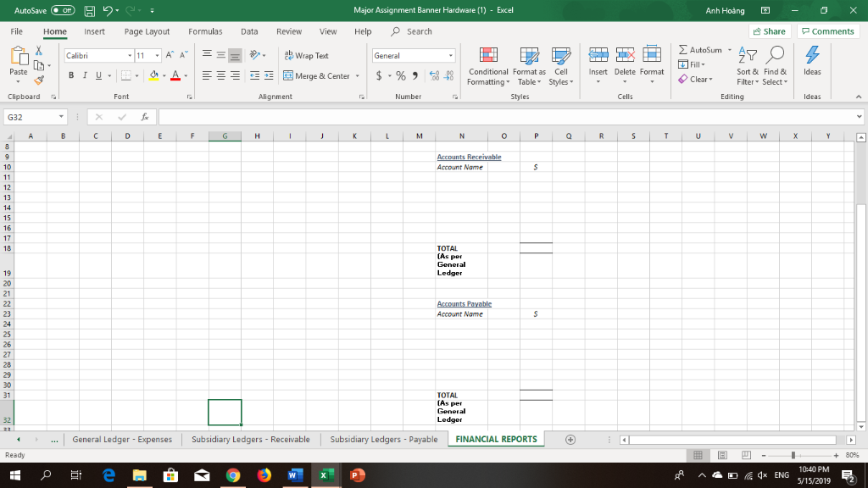
Task: Toggle Bottom Align vertical alignment
Action: coord(235,55)
